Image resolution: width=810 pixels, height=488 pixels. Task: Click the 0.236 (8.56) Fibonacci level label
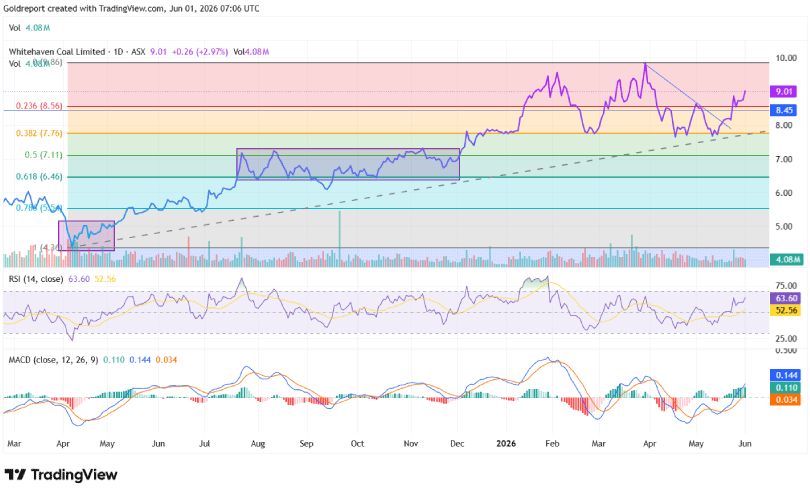(39, 105)
